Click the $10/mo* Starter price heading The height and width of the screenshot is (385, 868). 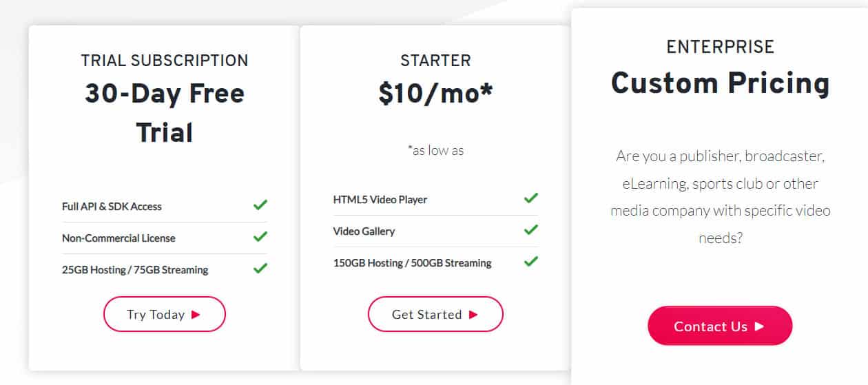(435, 95)
